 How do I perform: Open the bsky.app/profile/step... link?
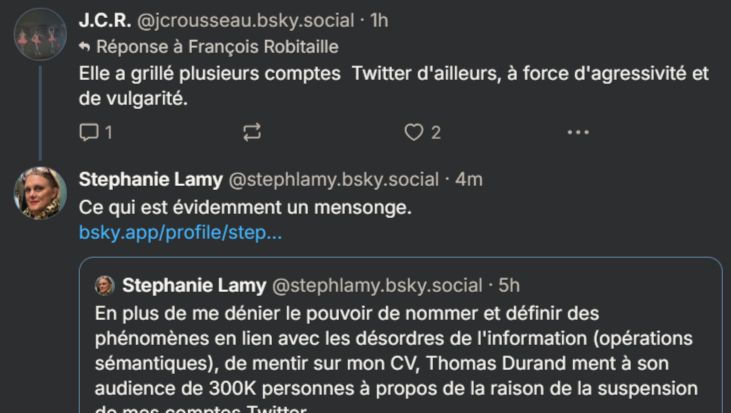pos(180,233)
